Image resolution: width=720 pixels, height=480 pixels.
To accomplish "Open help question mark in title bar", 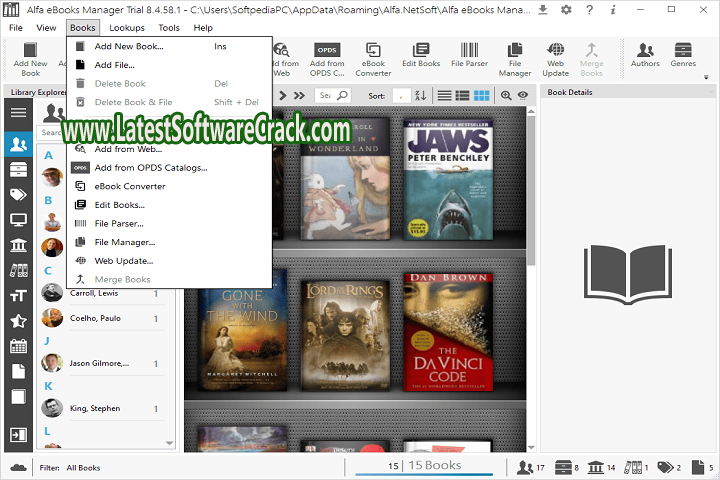I will (590, 10).
